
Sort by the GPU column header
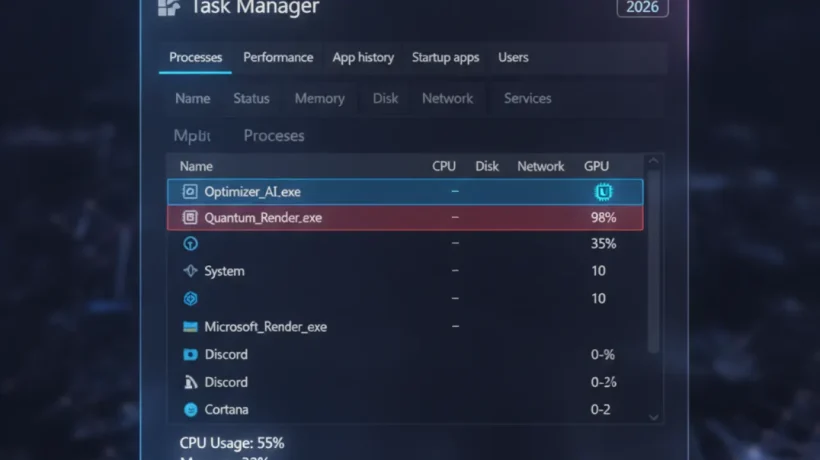coord(596,166)
